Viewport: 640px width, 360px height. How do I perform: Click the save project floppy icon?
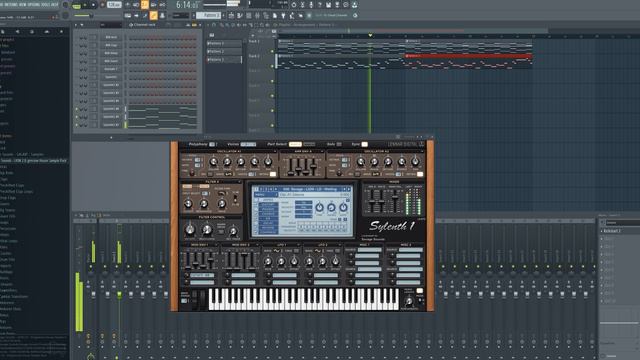click(329, 5)
